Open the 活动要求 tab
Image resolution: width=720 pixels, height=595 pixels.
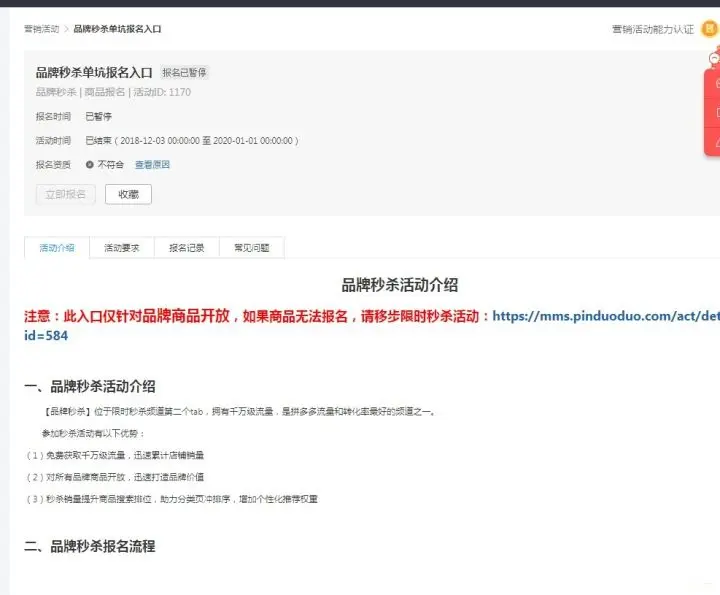click(x=122, y=248)
